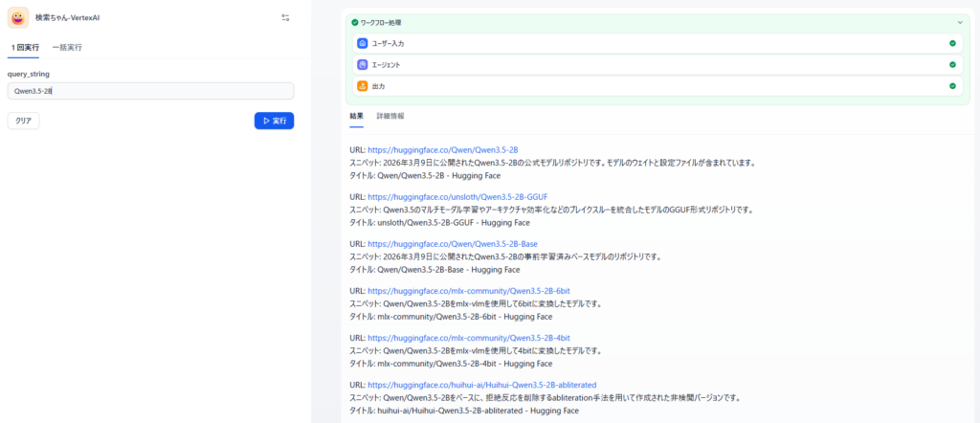Click the エージェント node icon
980x423 pixels.
click(362, 65)
